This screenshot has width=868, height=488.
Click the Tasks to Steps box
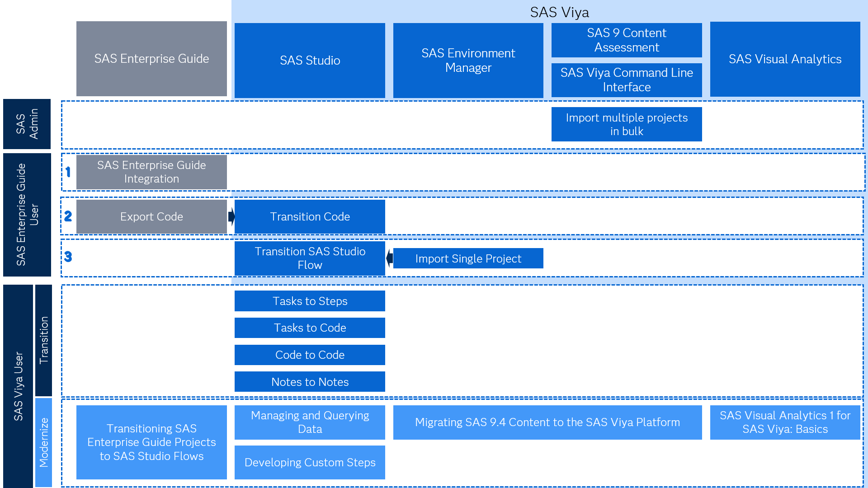309,301
